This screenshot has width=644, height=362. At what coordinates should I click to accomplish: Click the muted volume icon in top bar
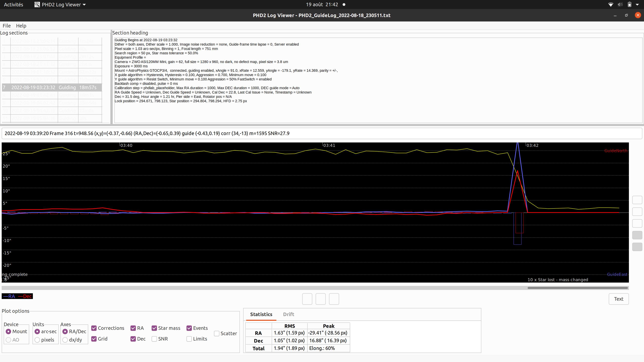[x=620, y=5]
